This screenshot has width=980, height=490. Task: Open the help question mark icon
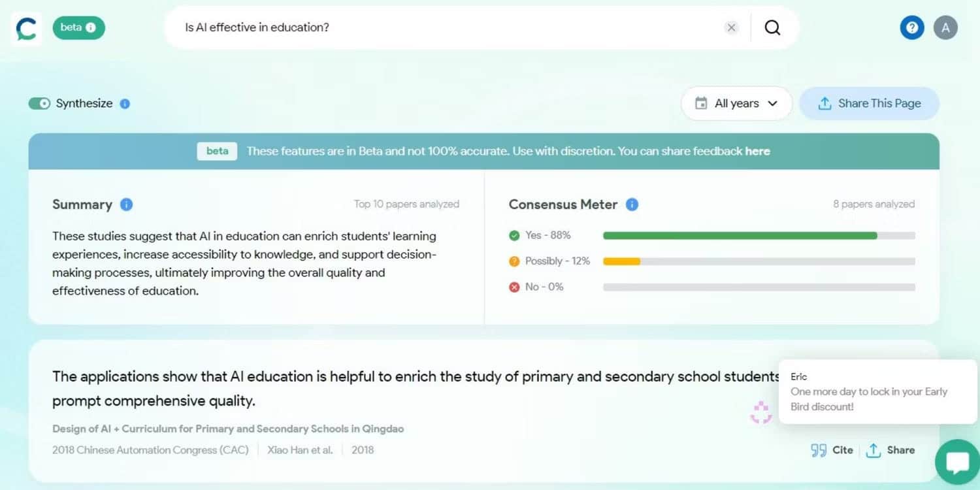(912, 28)
